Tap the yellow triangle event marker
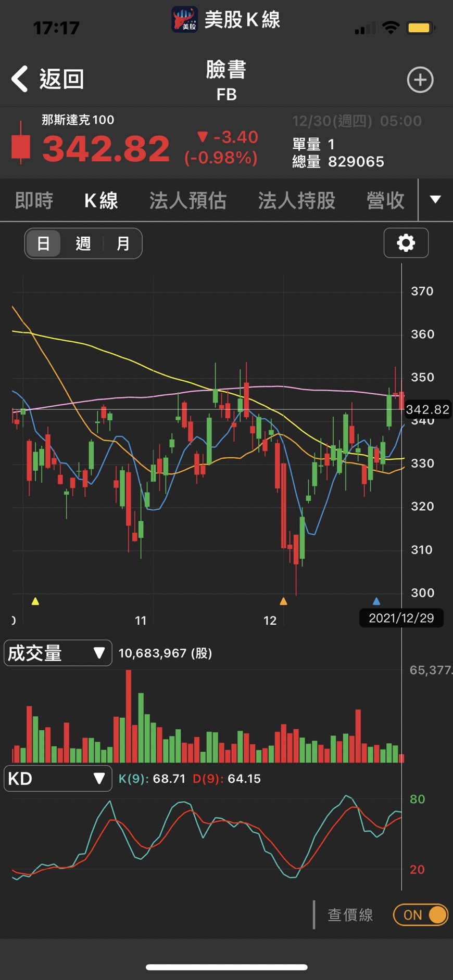 (x=35, y=601)
